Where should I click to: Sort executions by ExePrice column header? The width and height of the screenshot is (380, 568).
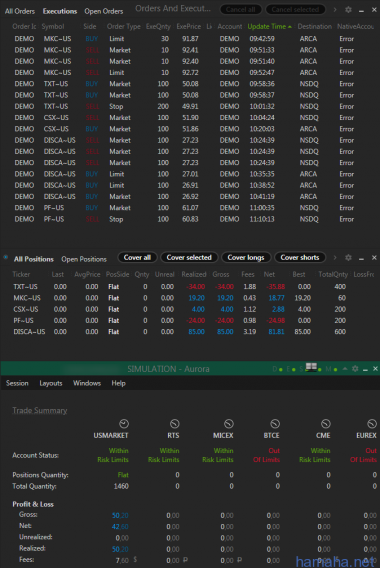189,26
